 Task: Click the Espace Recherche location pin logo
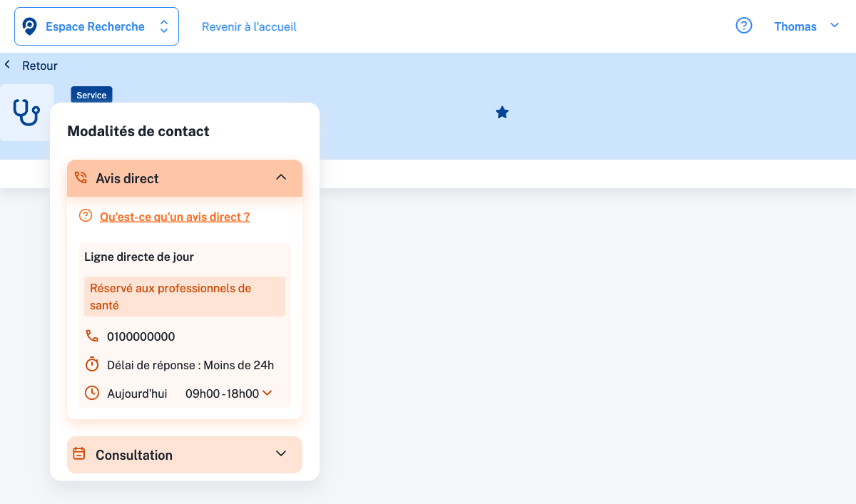[29, 26]
